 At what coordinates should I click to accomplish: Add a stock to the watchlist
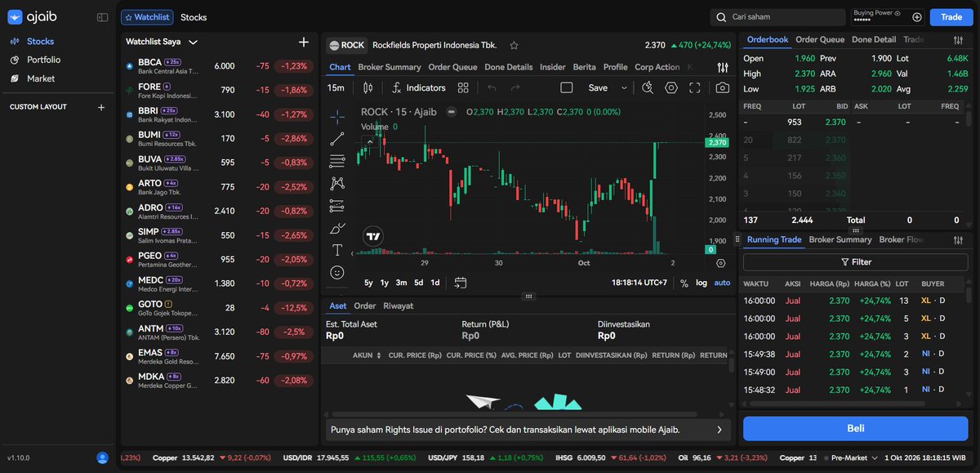click(x=304, y=42)
